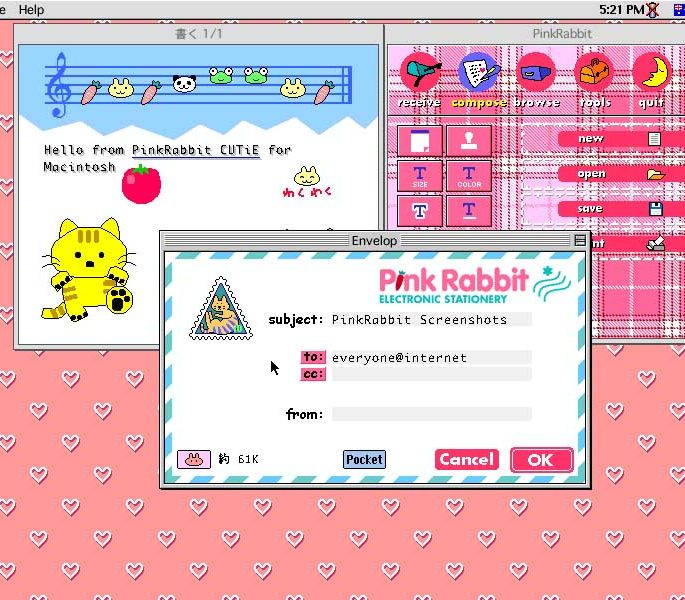Viewport: 685px width, 600px height.
Task: Choose the text COLOR tool
Action: click(x=469, y=176)
